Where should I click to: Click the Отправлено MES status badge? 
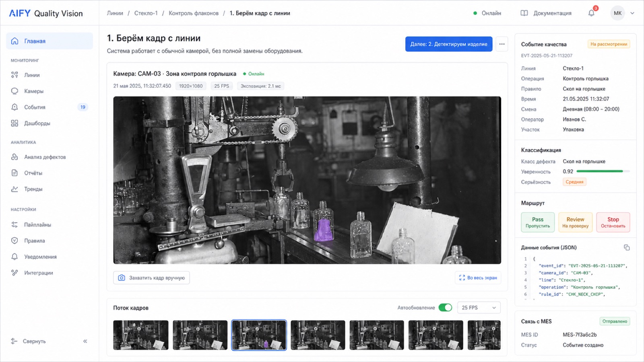[x=615, y=321]
